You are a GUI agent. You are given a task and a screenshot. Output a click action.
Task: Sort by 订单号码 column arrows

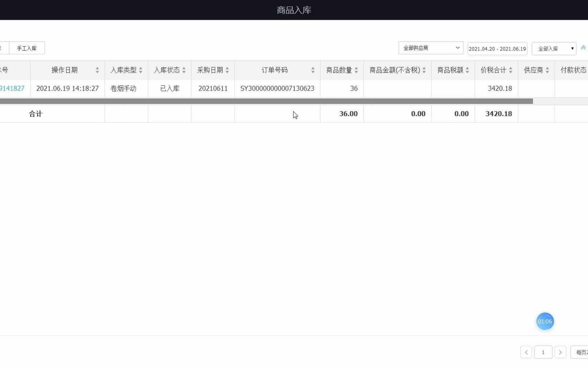click(313, 70)
